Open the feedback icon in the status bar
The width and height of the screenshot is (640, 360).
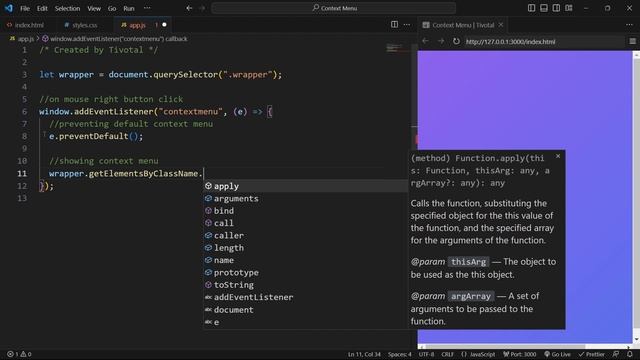point(616,354)
